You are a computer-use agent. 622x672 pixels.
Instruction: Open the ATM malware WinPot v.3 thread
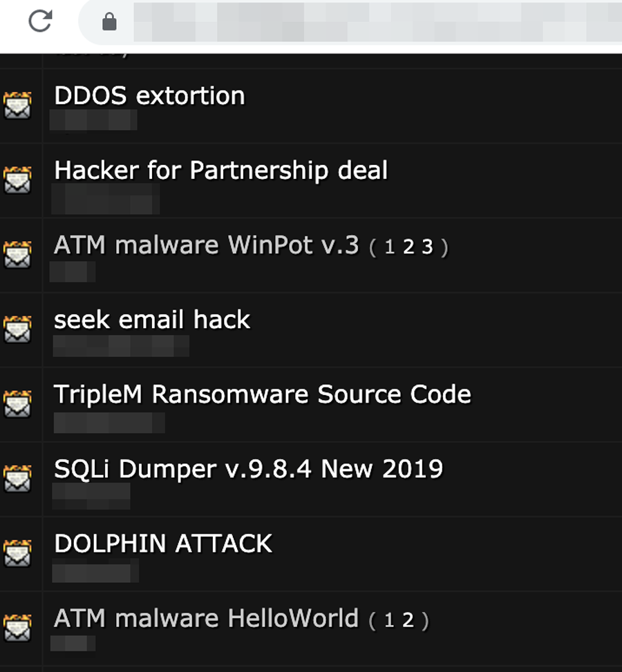click(206, 245)
